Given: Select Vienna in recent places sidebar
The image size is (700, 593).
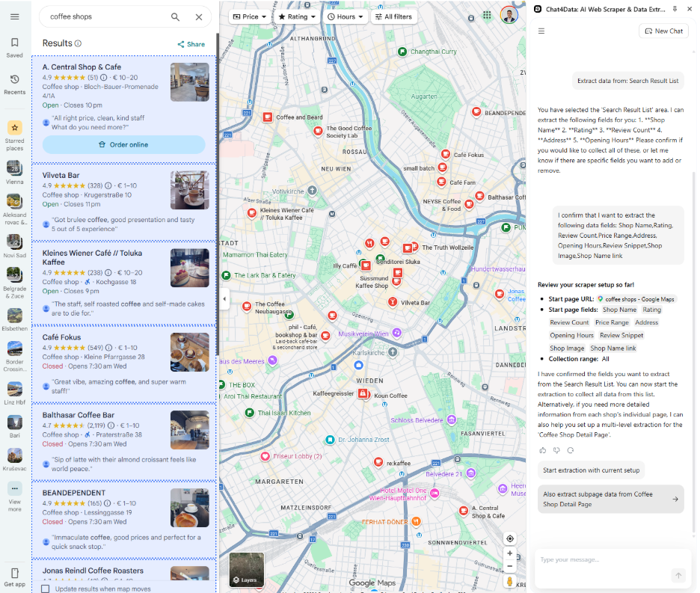Looking at the screenshot, I should pyautogui.click(x=15, y=172).
